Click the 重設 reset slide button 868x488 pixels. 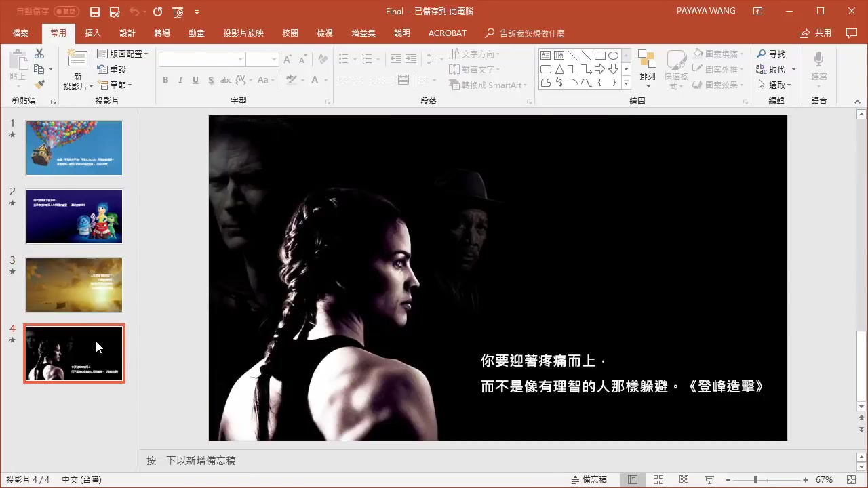coord(112,69)
